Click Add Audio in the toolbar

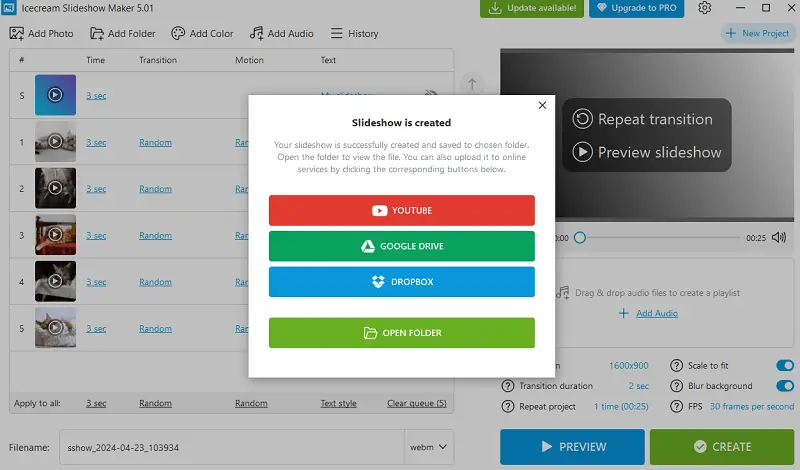282,34
